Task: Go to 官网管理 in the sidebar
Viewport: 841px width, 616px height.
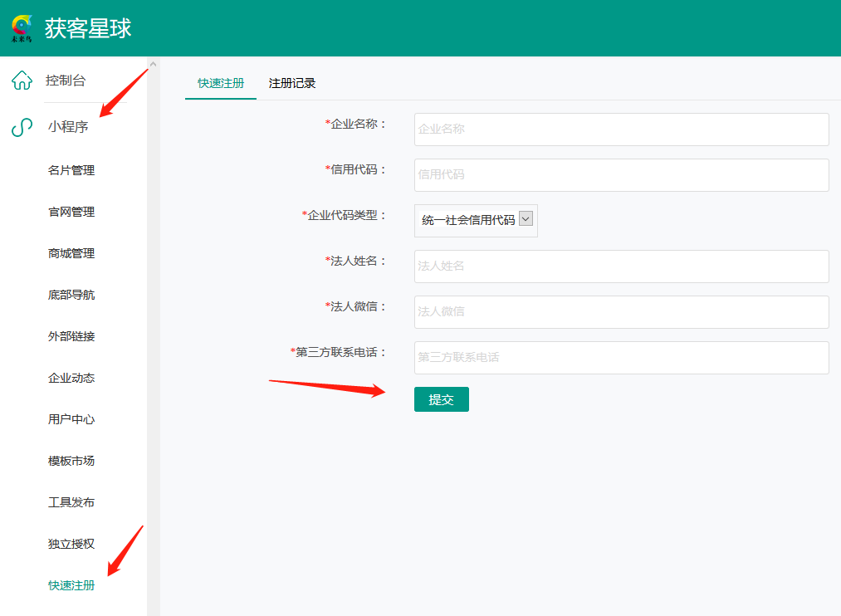Action: pos(71,212)
